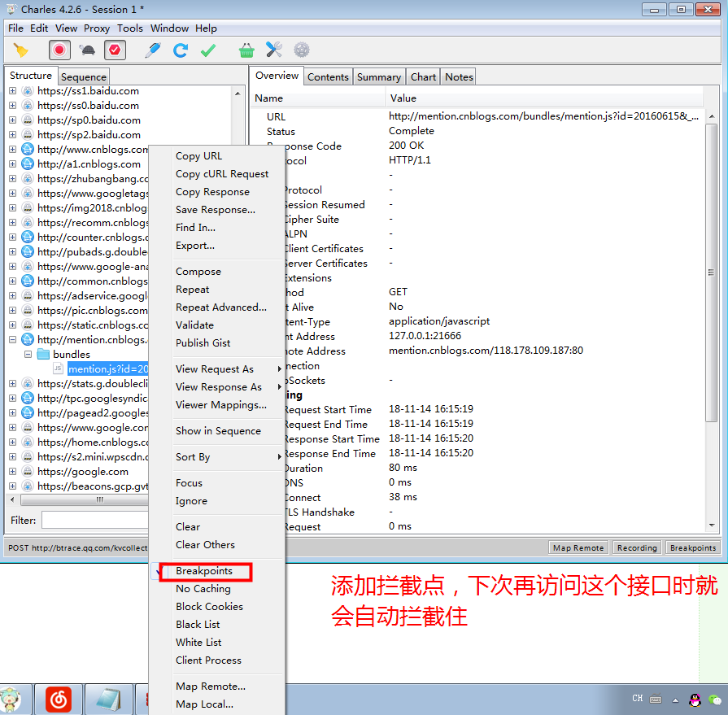Click the green checkmark validate icon
The image size is (728, 715).
(x=208, y=50)
